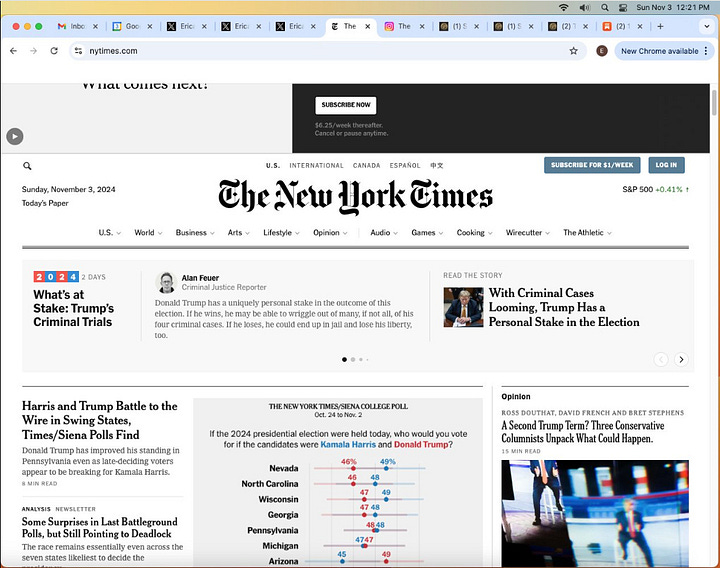Open A Second Trump Term opinion piece
Viewport: 720px width, 568px height.
tap(583, 432)
